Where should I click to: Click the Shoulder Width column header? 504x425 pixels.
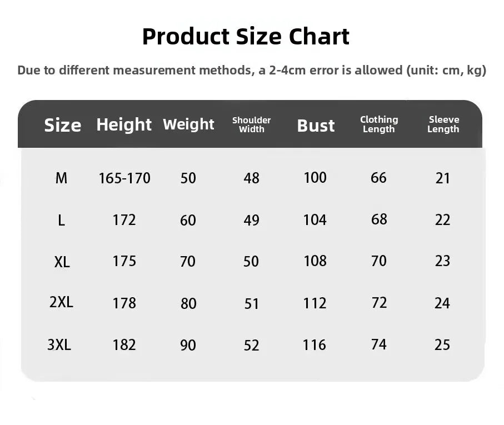pyautogui.click(x=252, y=124)
